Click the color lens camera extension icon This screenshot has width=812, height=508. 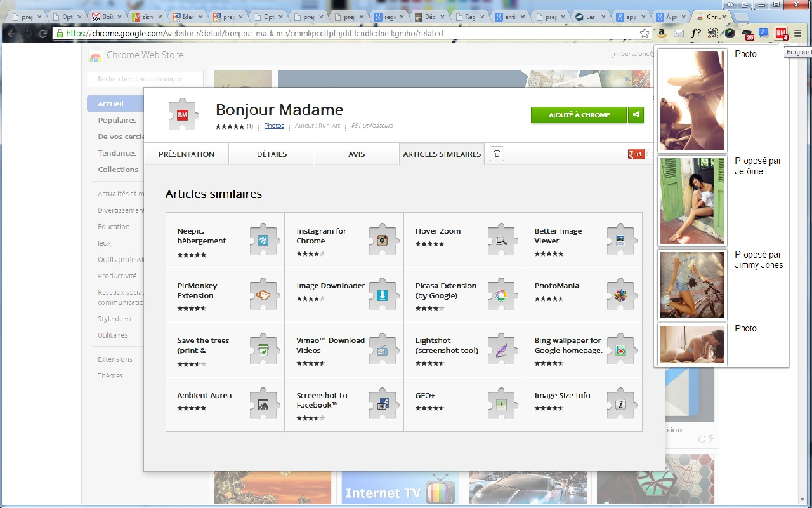click(730, 33)
